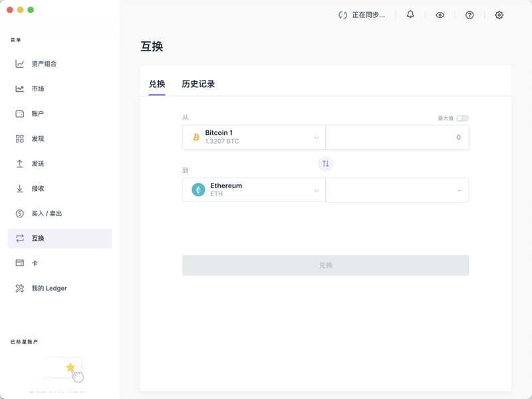Click the Ethereum logo in To field
Screen dimensions: 532x399
[198, 190]
